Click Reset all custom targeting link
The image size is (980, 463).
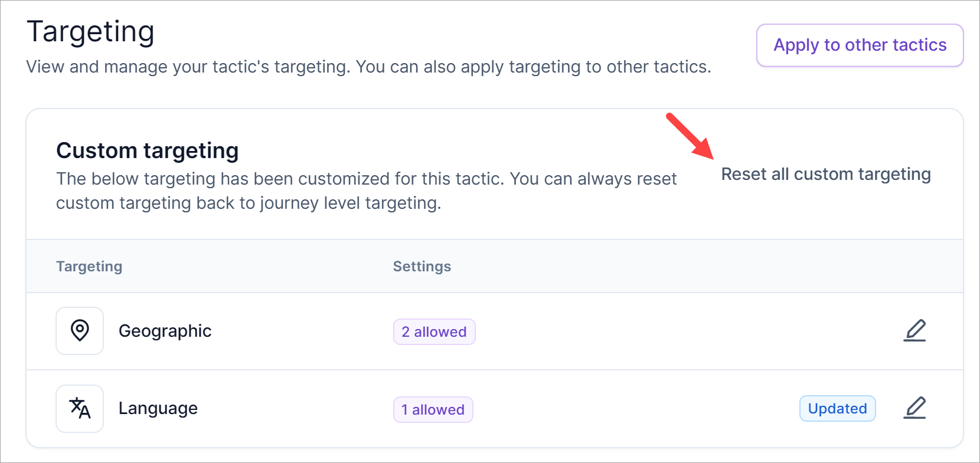825,175
